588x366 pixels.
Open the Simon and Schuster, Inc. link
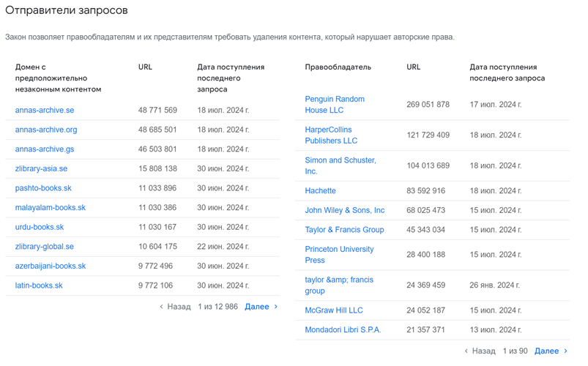[x=340, y=165]
